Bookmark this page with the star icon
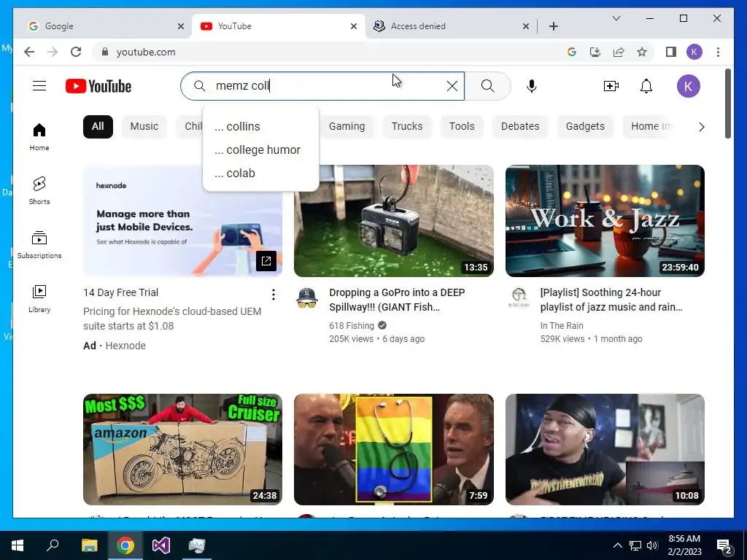The image size is (747, 560). click(642, 52)
